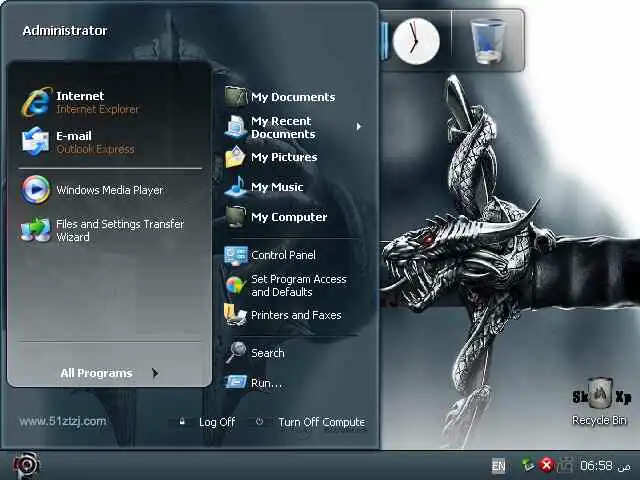Viewport: 640px width, 480px height.
Task: Click Set Program Access and Defaults text
Action: coord(299,286)
